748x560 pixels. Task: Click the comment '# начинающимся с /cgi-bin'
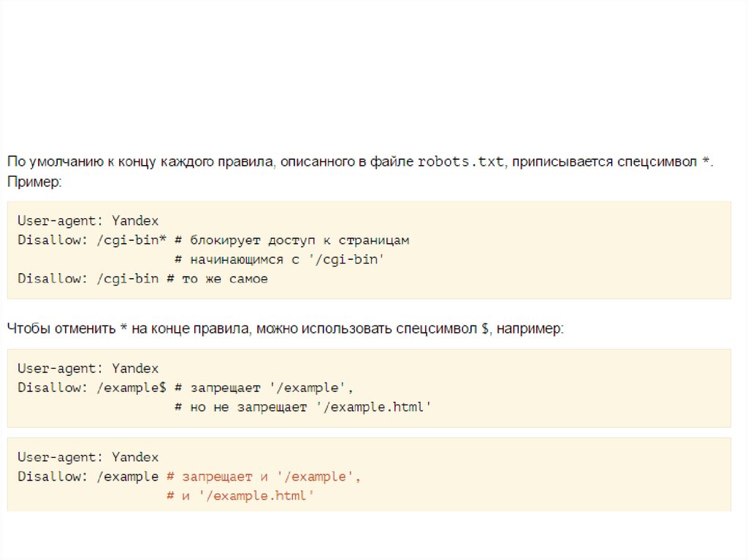(279, 259)
